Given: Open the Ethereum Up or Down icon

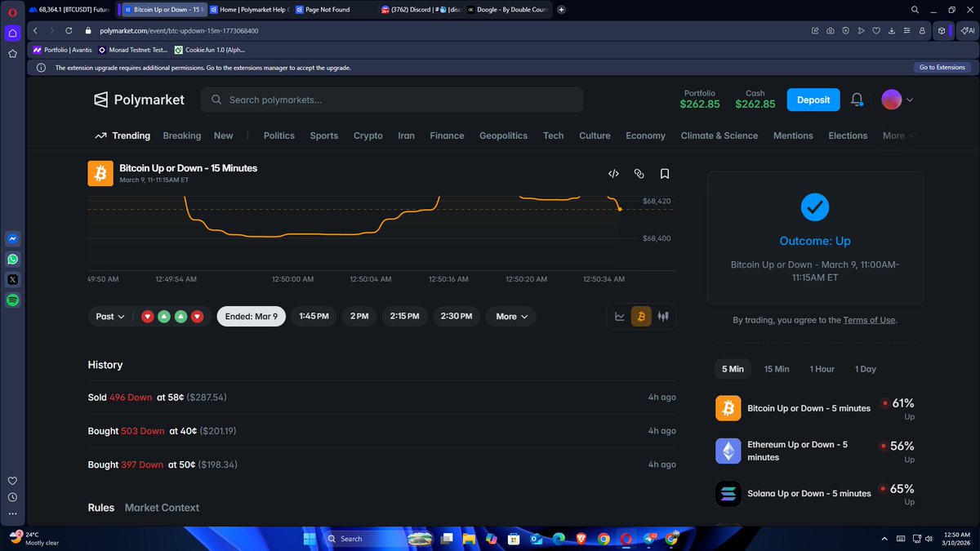Looking at the screenshot, I should tap(728, 451).
